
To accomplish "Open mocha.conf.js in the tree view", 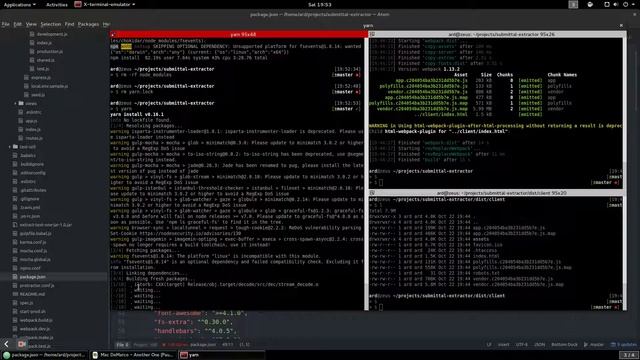I will click(33, 251).
